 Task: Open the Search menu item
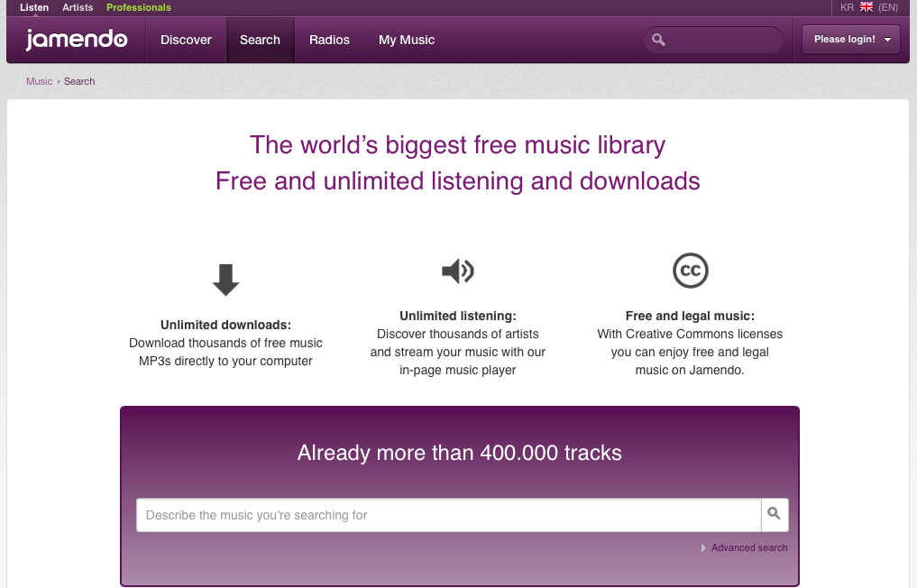[261, 40]
